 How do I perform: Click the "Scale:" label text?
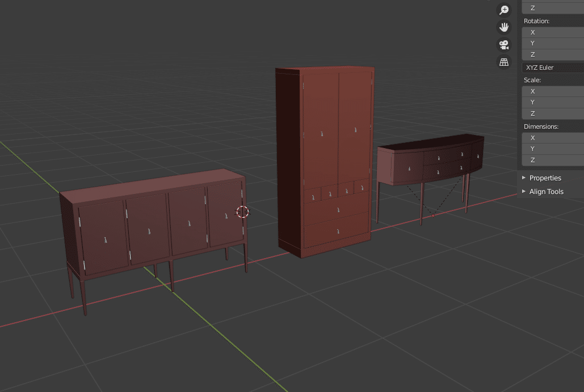coord(532,80)
